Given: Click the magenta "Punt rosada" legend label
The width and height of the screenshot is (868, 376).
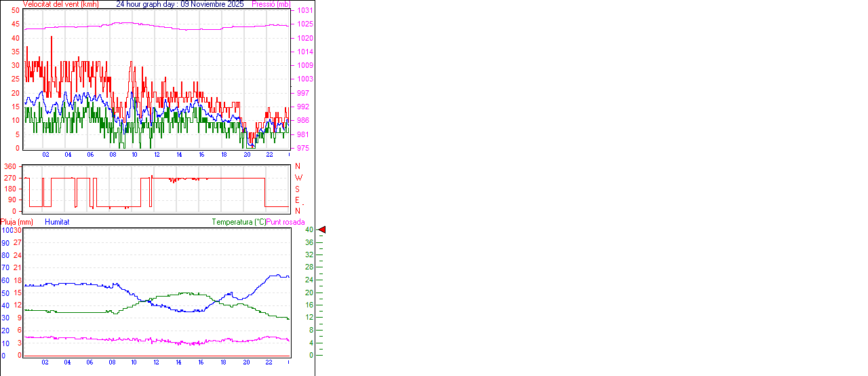Looking at the screenshot, I should click(285, 222).
